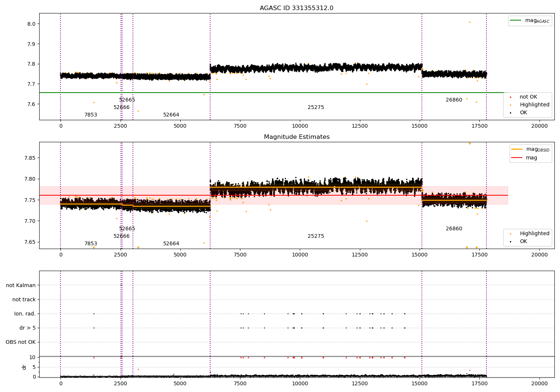This screenshot has height=392, width=560.
Task: Click the 5000 x-tick under bottom plot
Action: pyautogui.click(x=180, y=383)
